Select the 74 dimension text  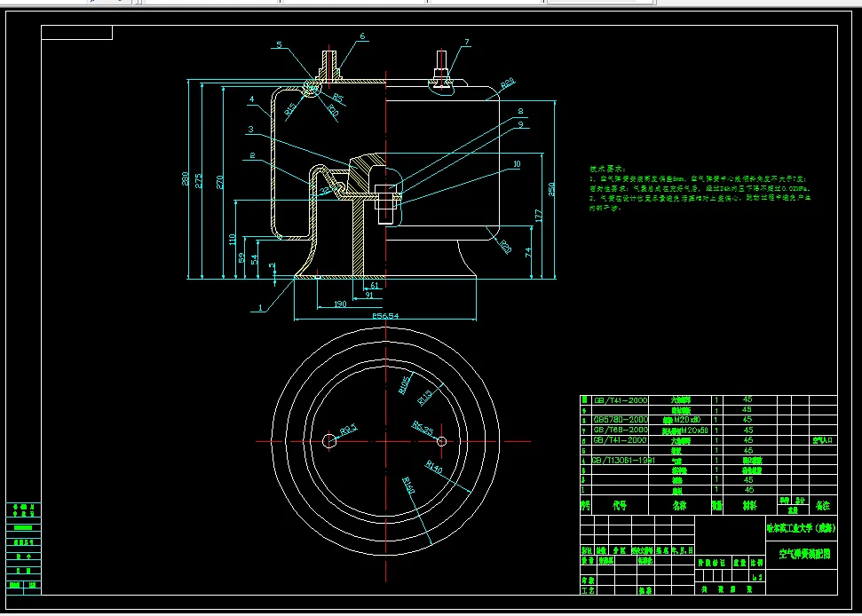(x=528, y=252)
